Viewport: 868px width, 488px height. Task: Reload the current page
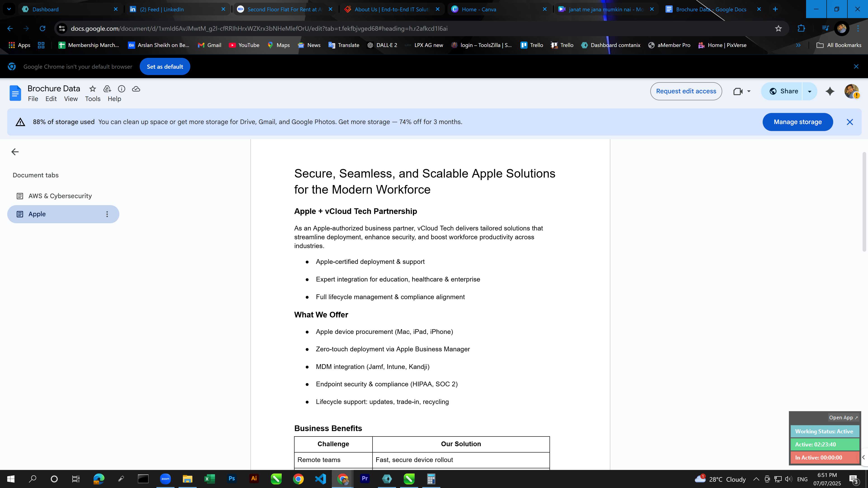coord(42,29)
